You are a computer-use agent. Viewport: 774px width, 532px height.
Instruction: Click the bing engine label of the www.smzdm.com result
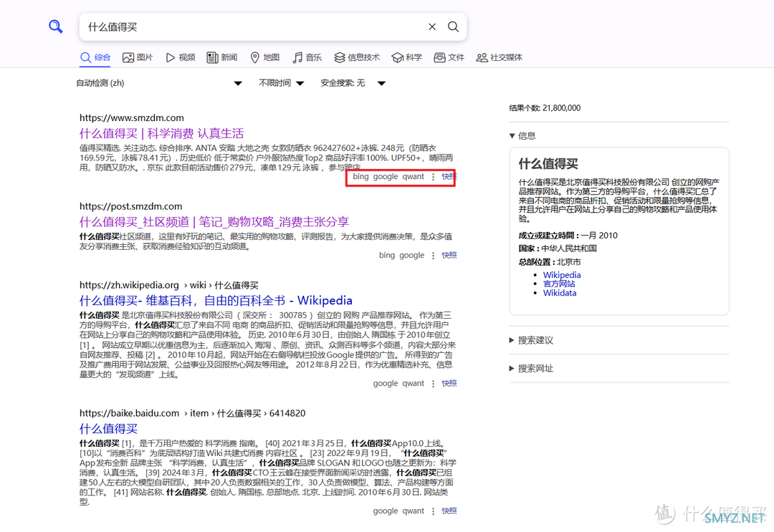[360, 177]
